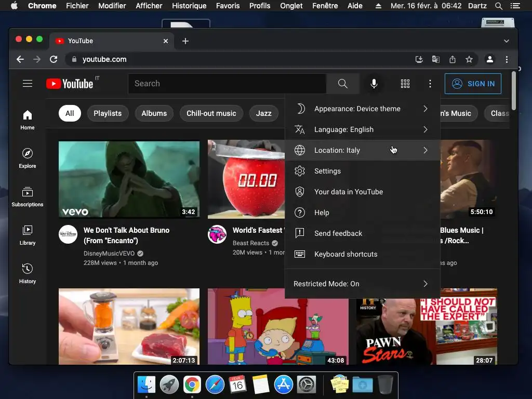Open Finder from the Dock
Image resolution: width=532 pixels, height=399 pixels.
147,384
